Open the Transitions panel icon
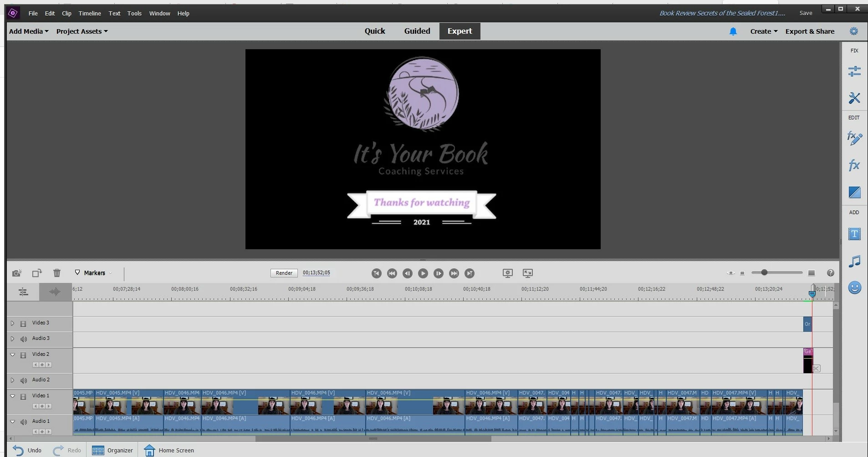 point(854,192)
